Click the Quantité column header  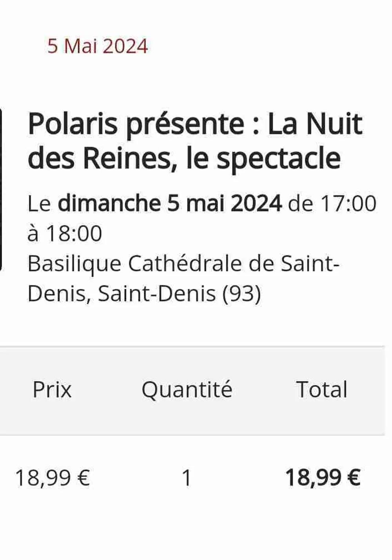[x=187, y=389]
